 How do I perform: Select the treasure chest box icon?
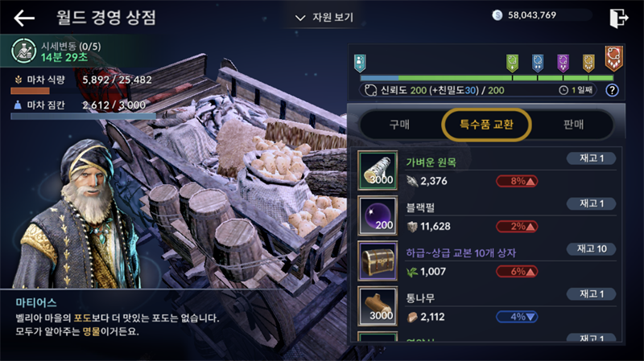click(378, 260)
